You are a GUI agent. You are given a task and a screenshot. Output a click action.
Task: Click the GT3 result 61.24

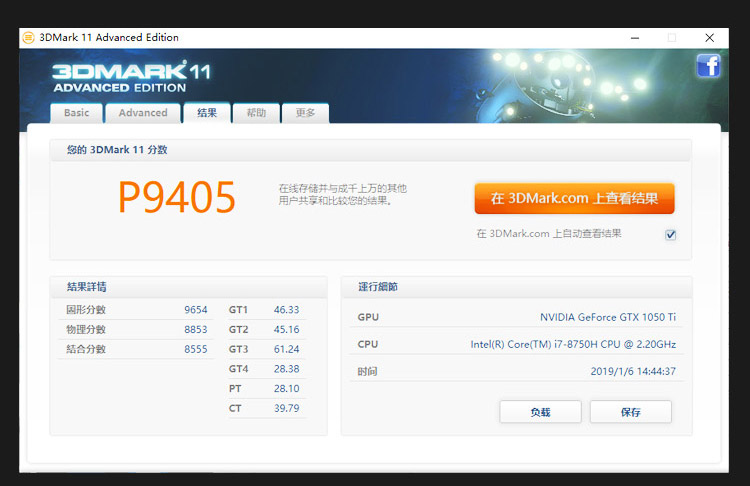coord(287,349)
